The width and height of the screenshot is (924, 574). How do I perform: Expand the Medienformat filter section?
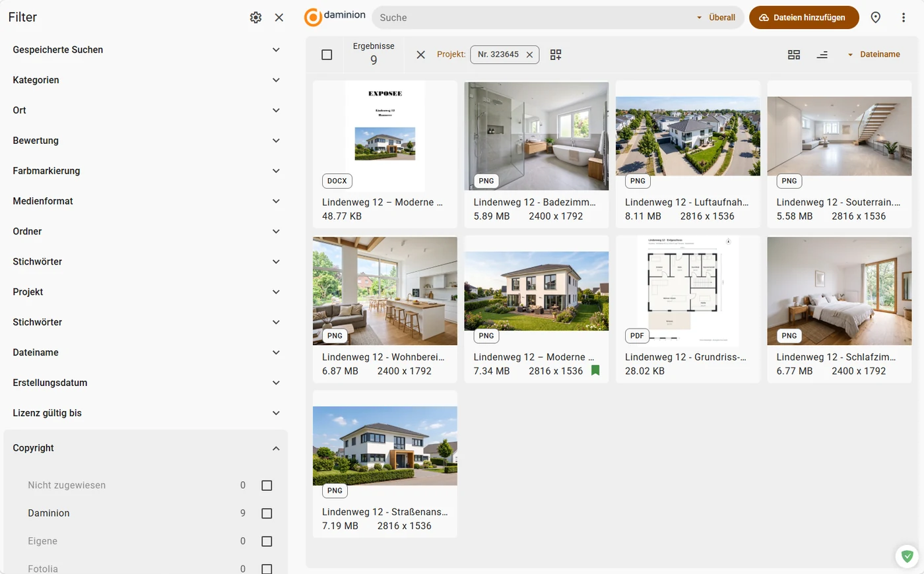[x=146, y=201]
